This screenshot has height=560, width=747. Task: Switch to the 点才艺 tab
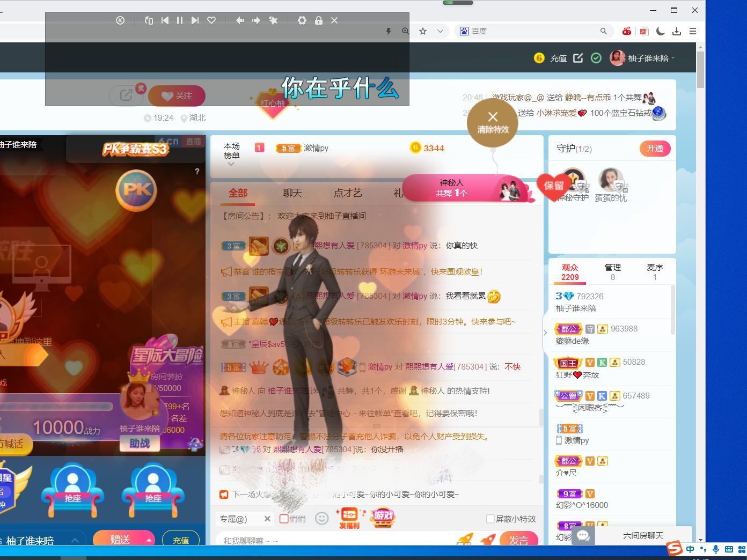348,193
